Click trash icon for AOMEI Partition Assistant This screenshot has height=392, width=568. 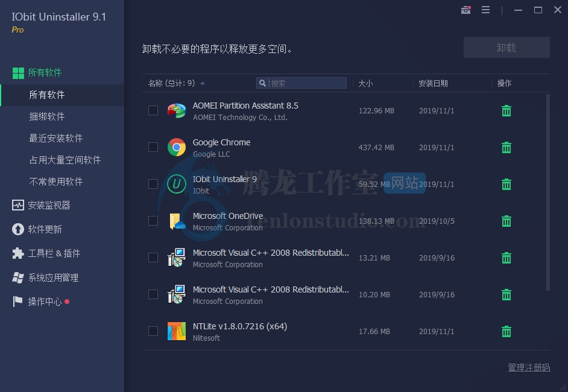[506, 111]
